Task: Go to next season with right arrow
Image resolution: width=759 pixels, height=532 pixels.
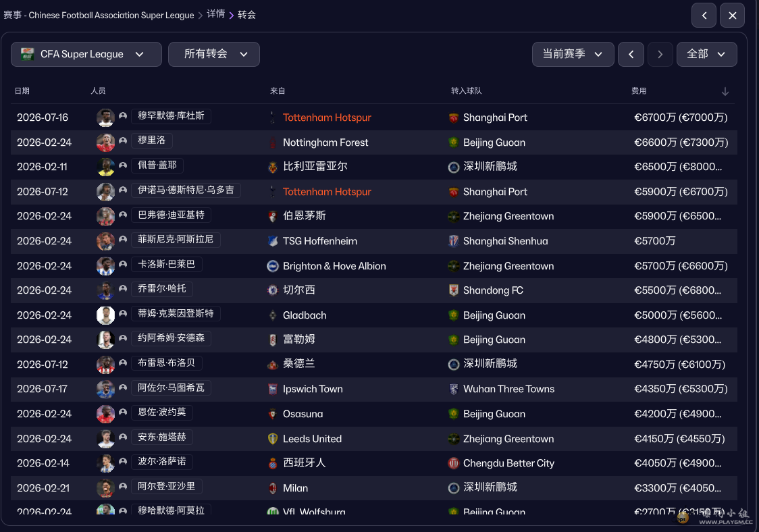Action: coord(660,54)
